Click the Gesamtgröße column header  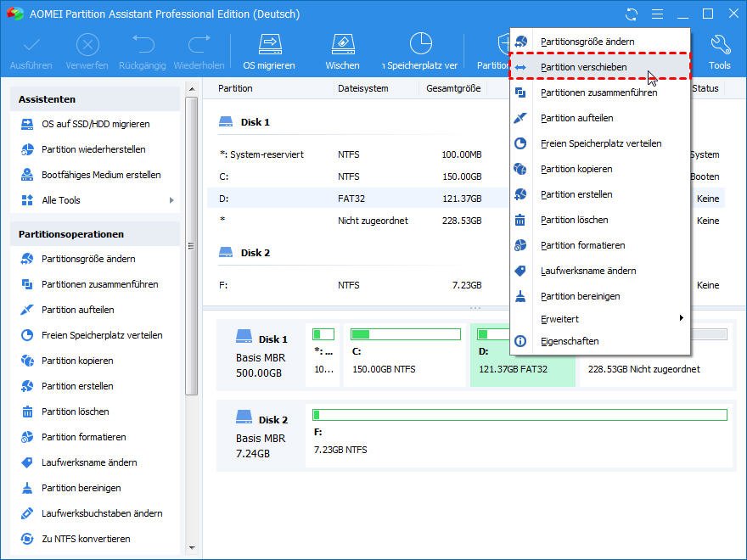pyautogui.click(x=453, y=88)
